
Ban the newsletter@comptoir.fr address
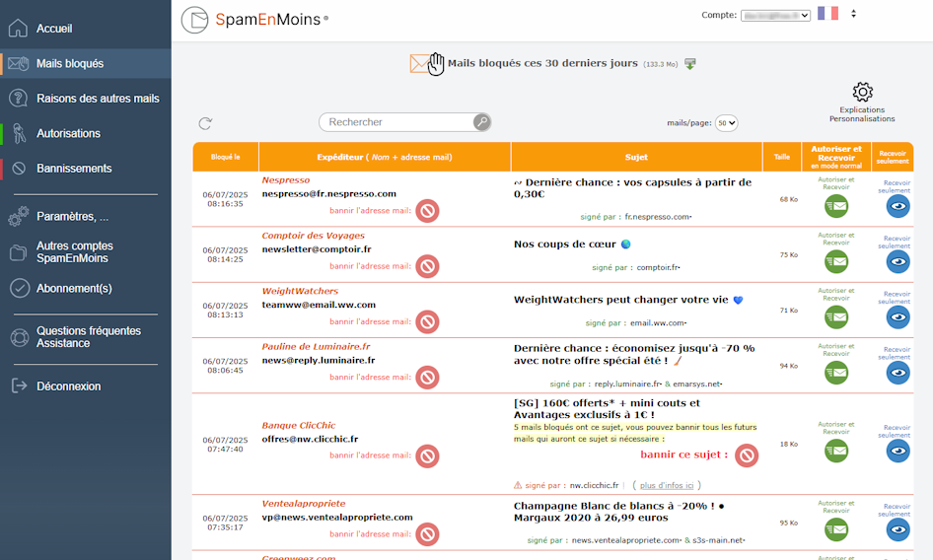tap(427, 266)
